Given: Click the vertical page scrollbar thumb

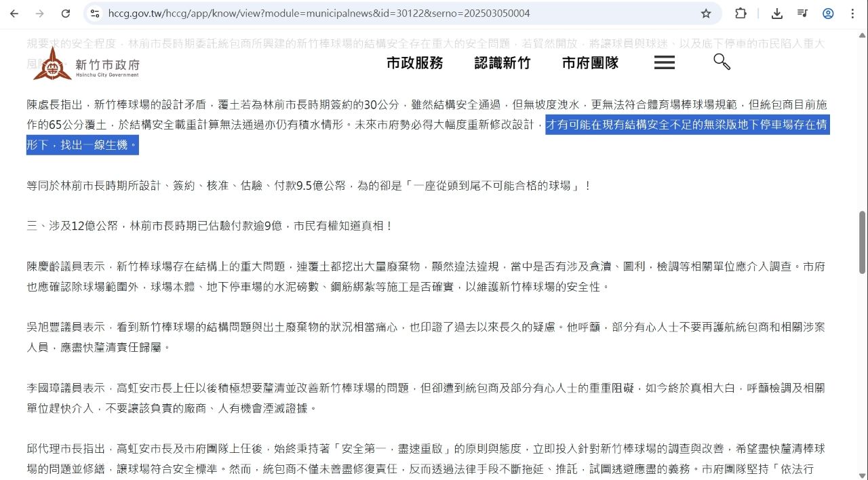Looking at the screenshot, I should click(863, 242).
